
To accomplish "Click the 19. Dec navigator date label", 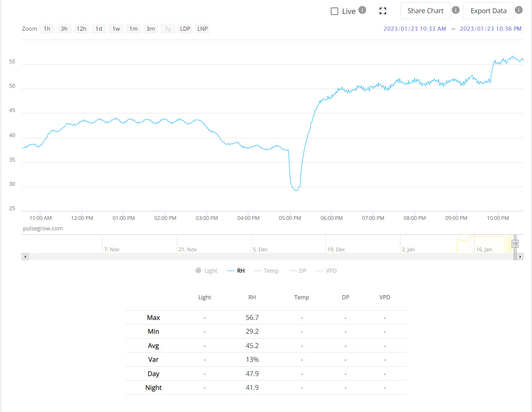I will click(x=336, y=249).
